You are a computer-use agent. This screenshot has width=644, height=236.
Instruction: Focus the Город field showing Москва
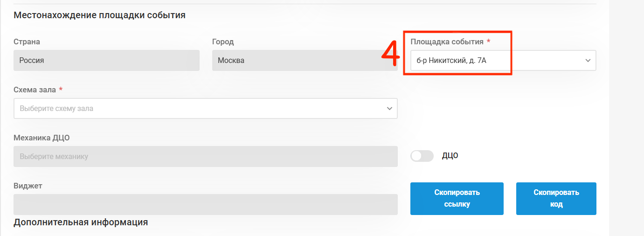[x=305, y=61]
